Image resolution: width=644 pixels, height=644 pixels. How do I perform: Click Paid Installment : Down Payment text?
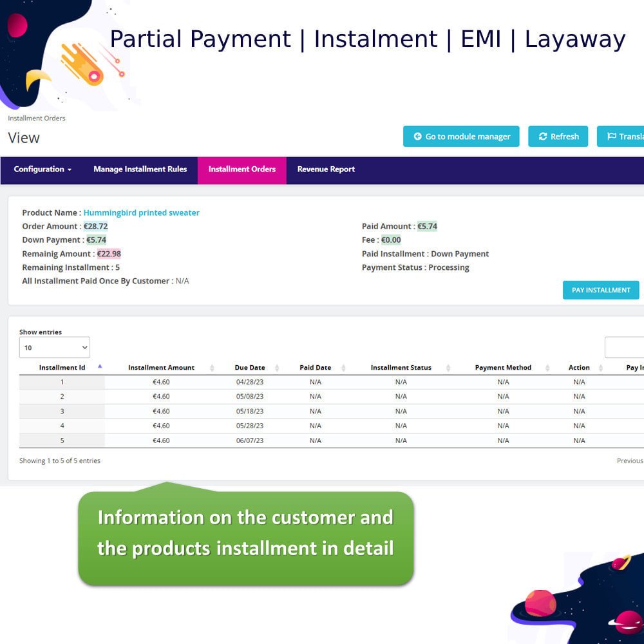coord(425,254)
